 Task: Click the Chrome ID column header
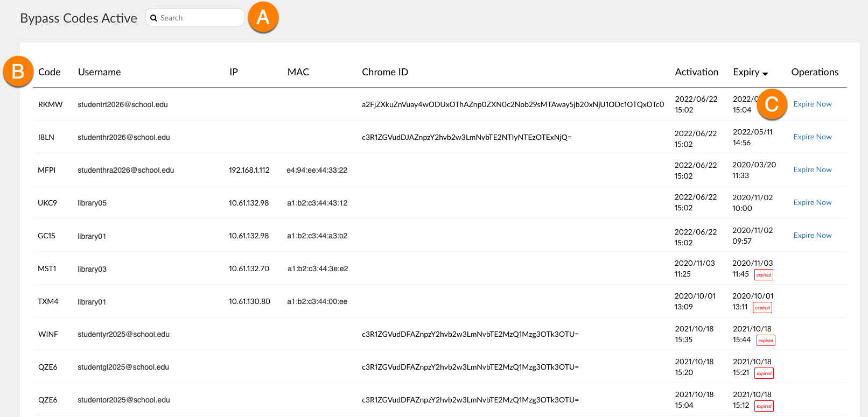click(x=385, y=72)
